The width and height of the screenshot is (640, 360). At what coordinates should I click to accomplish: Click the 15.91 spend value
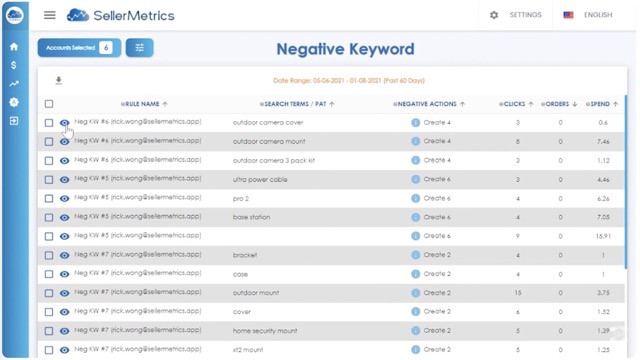[603, 236]
